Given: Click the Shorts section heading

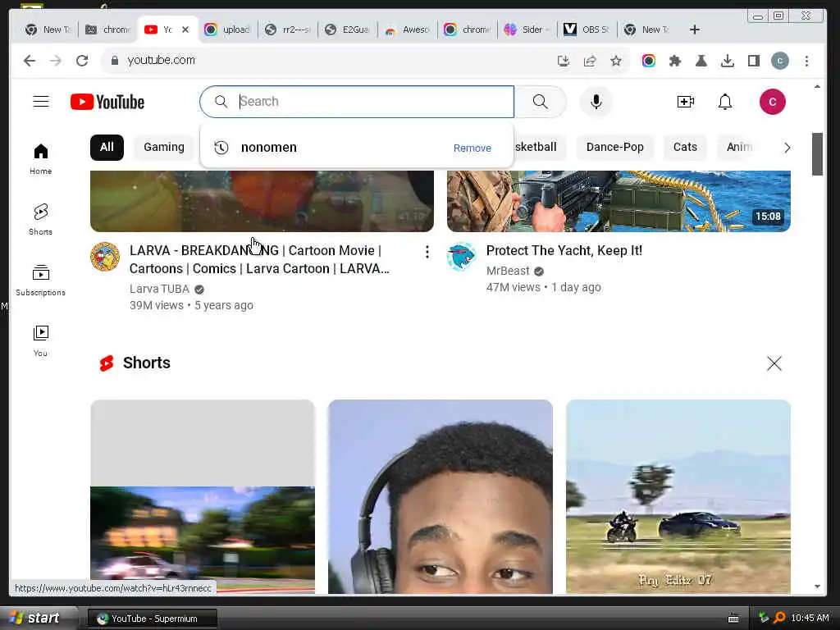Looking at the screenshot, I should 146,363.
